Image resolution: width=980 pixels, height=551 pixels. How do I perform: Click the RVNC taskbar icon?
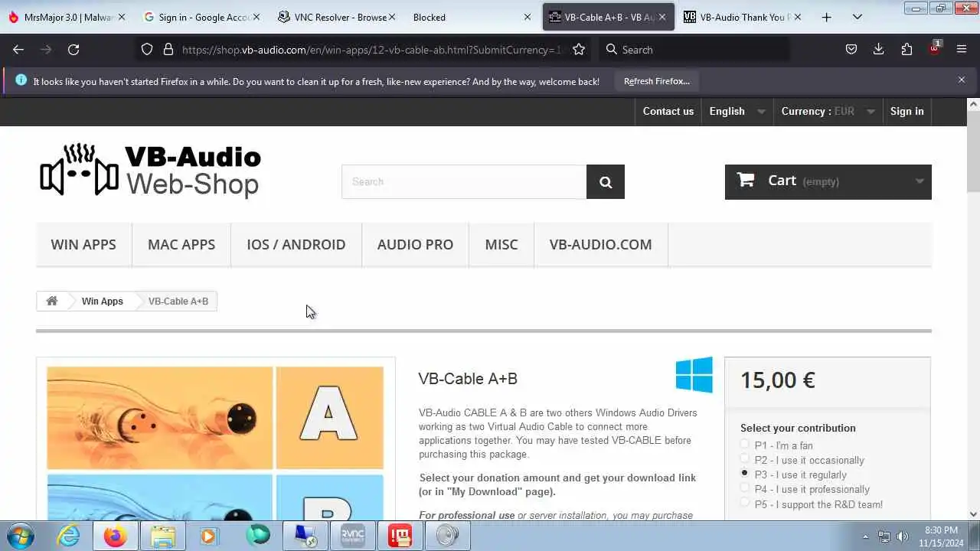click(x=353, y=536)
